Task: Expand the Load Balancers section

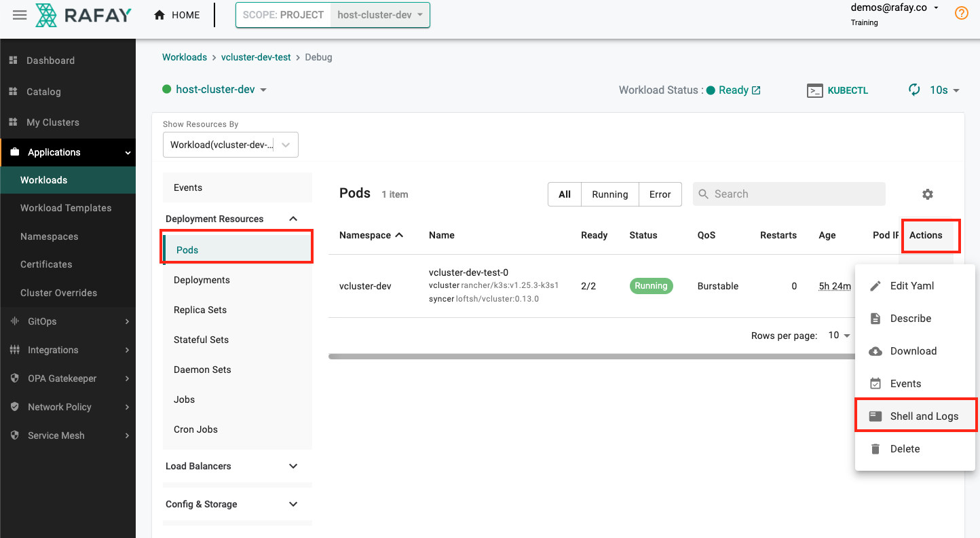Action: click(293, 466)
